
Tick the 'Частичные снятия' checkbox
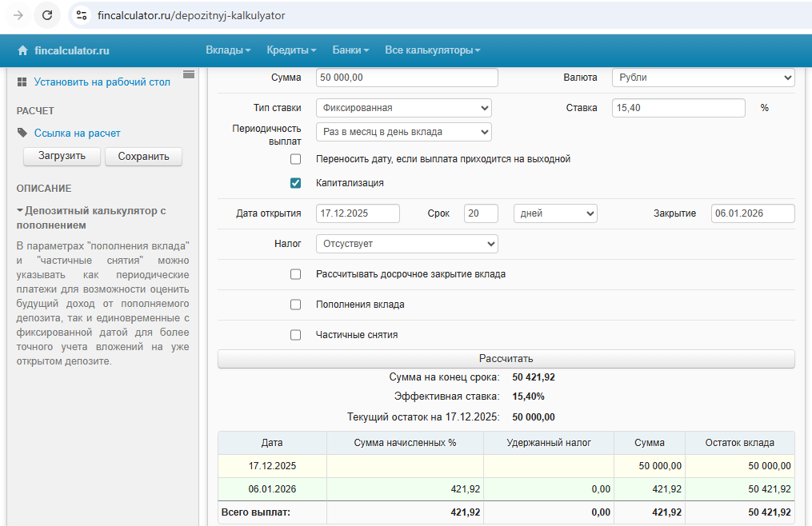pos(295,335)
